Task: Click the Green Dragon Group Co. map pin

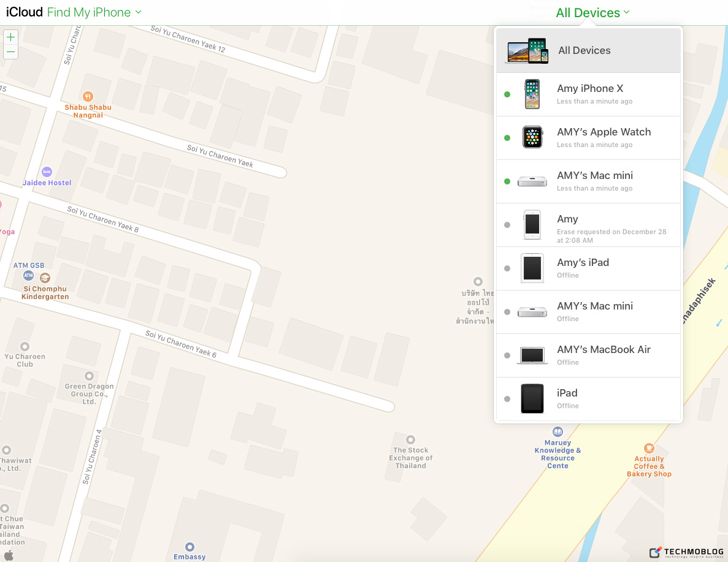Action: [x=89, y=376]
